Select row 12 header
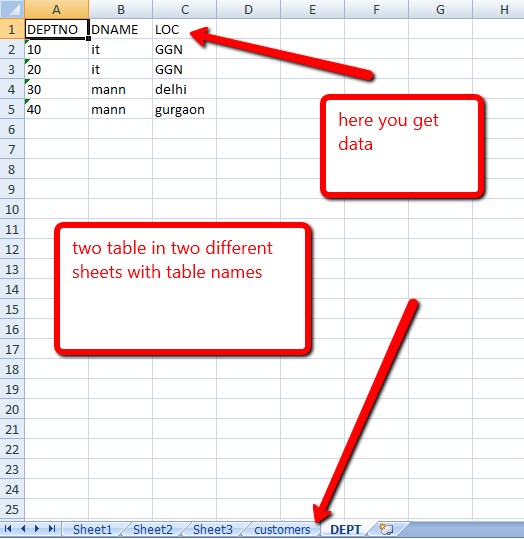524x539 pixels. (x=12, y=249)
